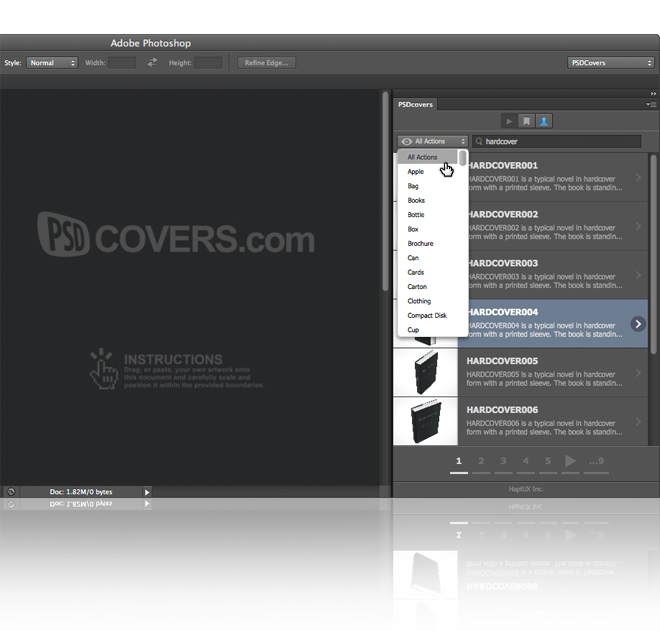
Task: Open the bookmarks icon in PSDcovers panel
Action: (526, 121)
